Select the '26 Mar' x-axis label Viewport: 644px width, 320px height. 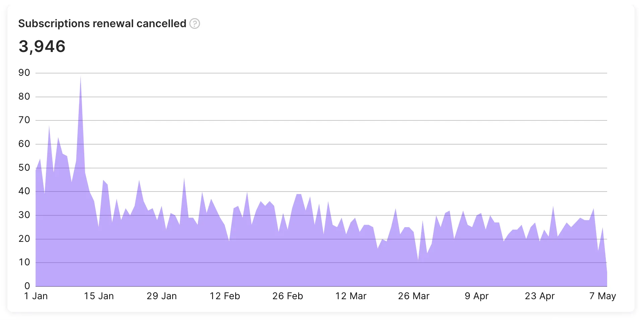pos(413,296)
